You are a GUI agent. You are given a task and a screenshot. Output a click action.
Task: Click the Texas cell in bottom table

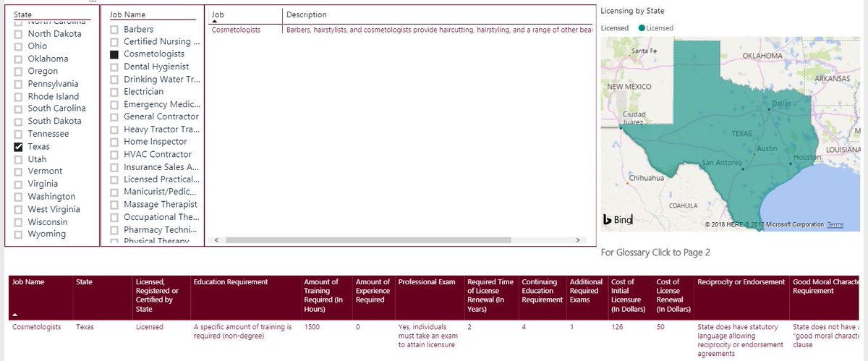85,327
